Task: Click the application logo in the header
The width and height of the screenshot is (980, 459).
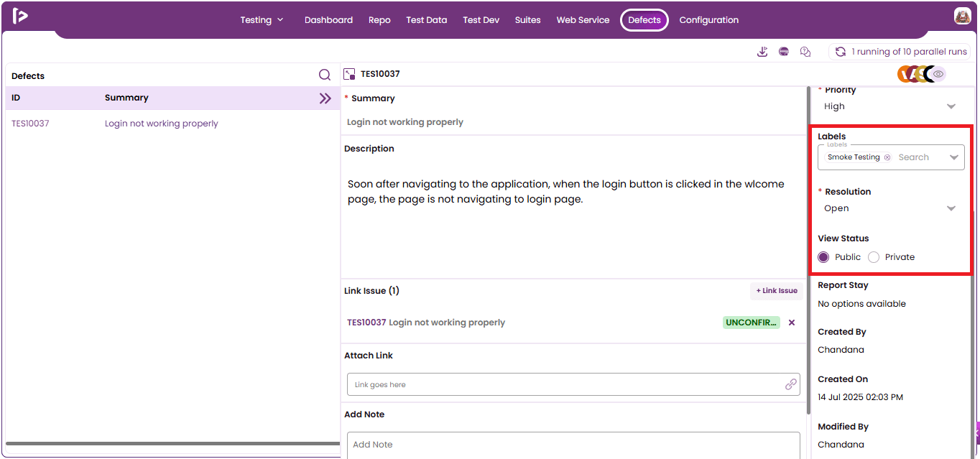Action: tap(20, 16)
